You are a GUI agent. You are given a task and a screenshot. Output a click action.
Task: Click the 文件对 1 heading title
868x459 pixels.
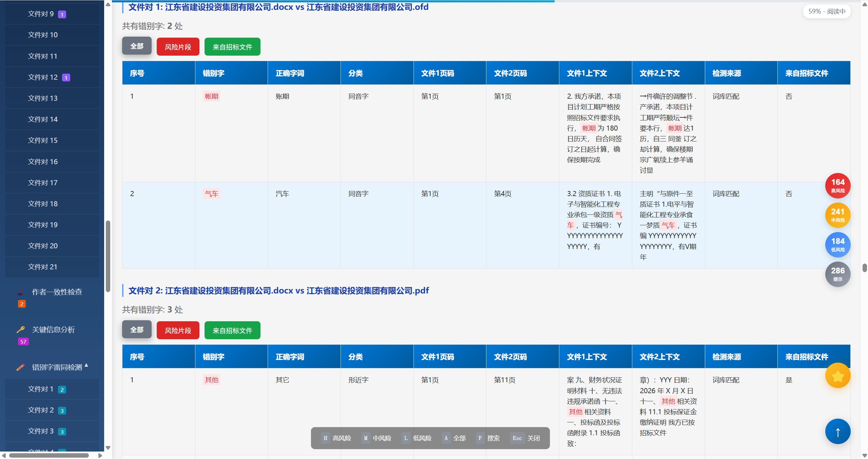tap(278, 7)
